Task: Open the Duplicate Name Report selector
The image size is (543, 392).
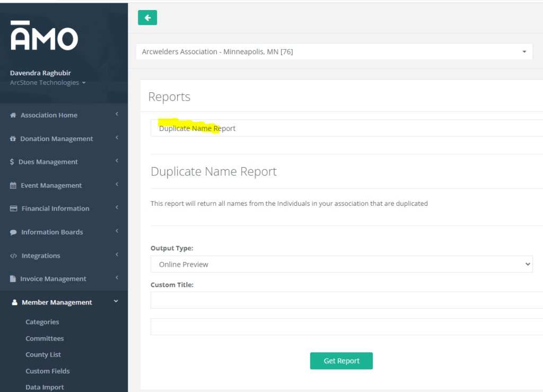Action: point(347,128)
